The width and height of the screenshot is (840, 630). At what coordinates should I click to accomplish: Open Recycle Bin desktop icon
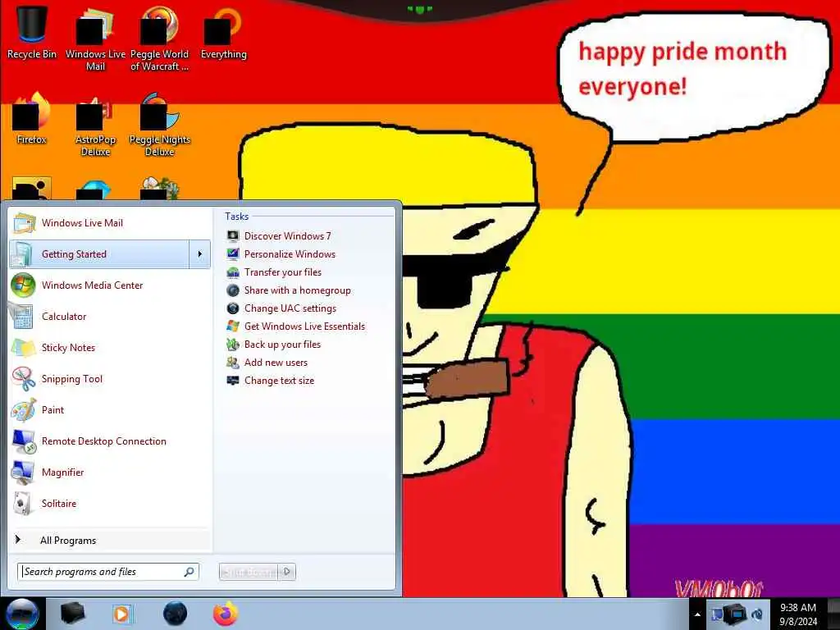click(32, 33)
